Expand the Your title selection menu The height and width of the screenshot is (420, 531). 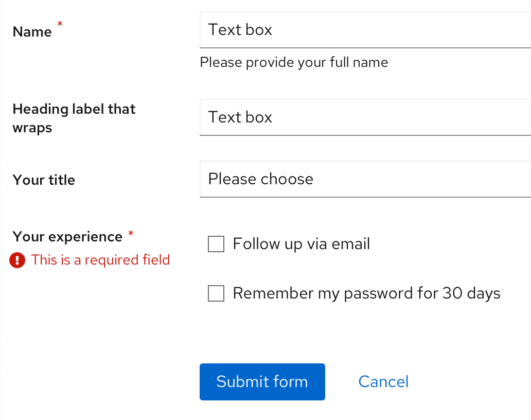[x=360, y=179]
